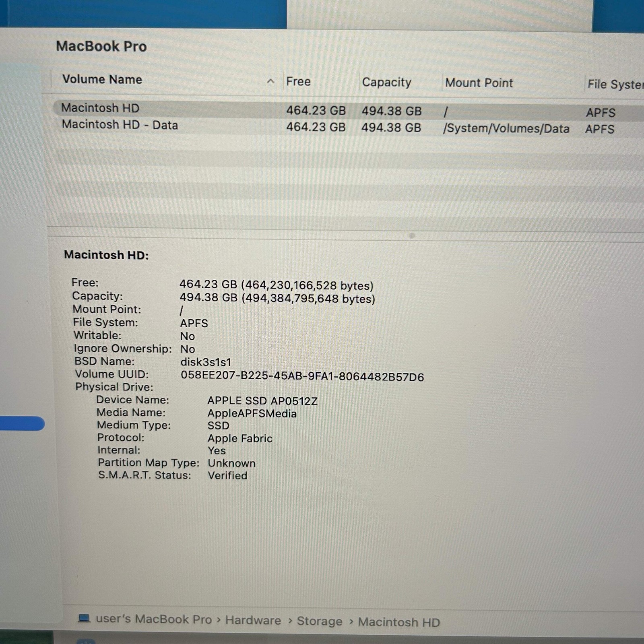Click 464.23 GB in the Macintosh HD - Data row
644x644 pixels.
click(x=316, y=127)
